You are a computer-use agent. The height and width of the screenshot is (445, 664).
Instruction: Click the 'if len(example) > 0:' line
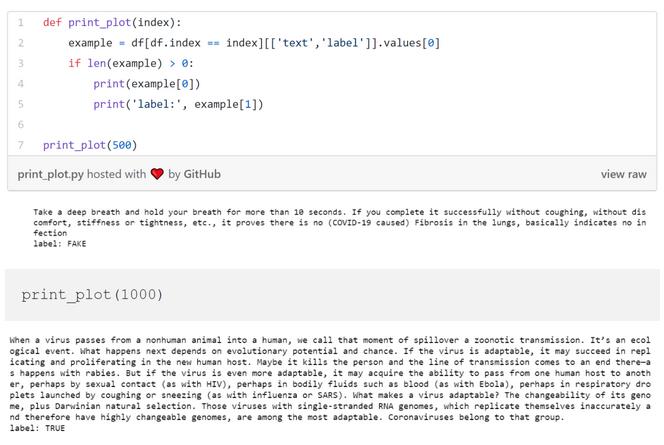click(130, 63)
